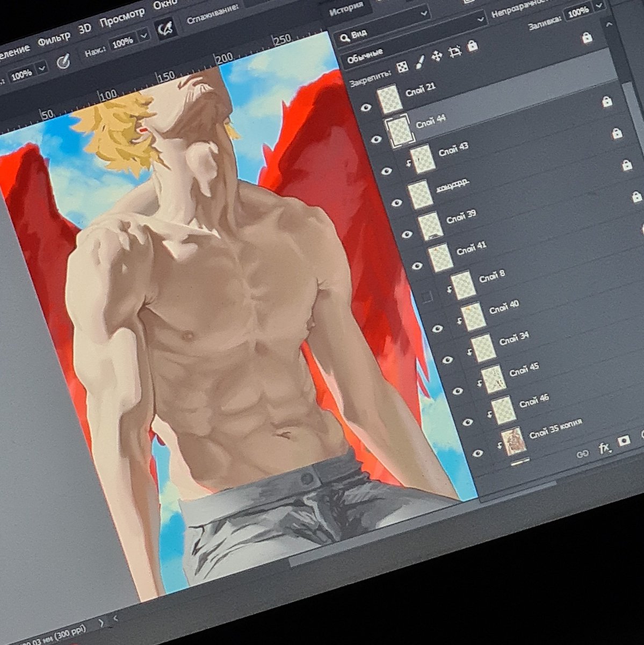Open the Фильтр menu
644x645 pixels.
point(54,39)
